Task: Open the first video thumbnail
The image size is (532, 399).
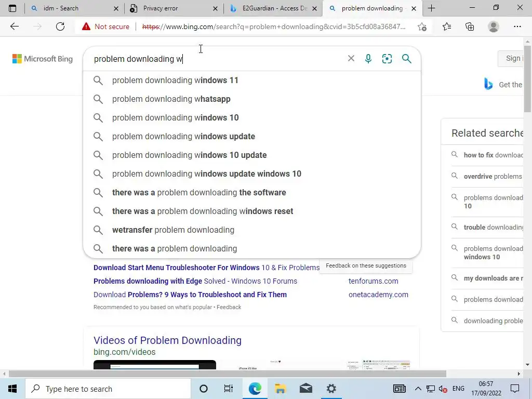Action: pyautogui.click(x=155, y=365)
